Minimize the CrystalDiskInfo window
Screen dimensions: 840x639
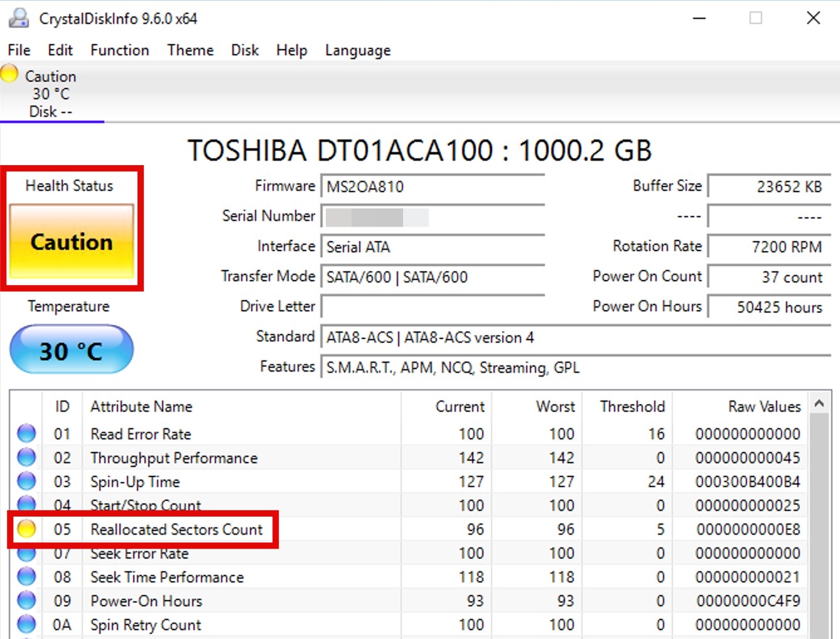point(699,18)
